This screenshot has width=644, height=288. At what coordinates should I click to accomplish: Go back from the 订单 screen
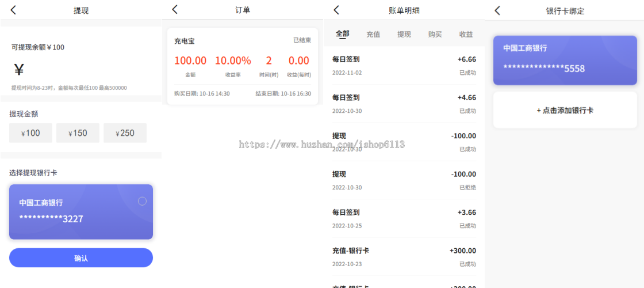coord(175,9)
